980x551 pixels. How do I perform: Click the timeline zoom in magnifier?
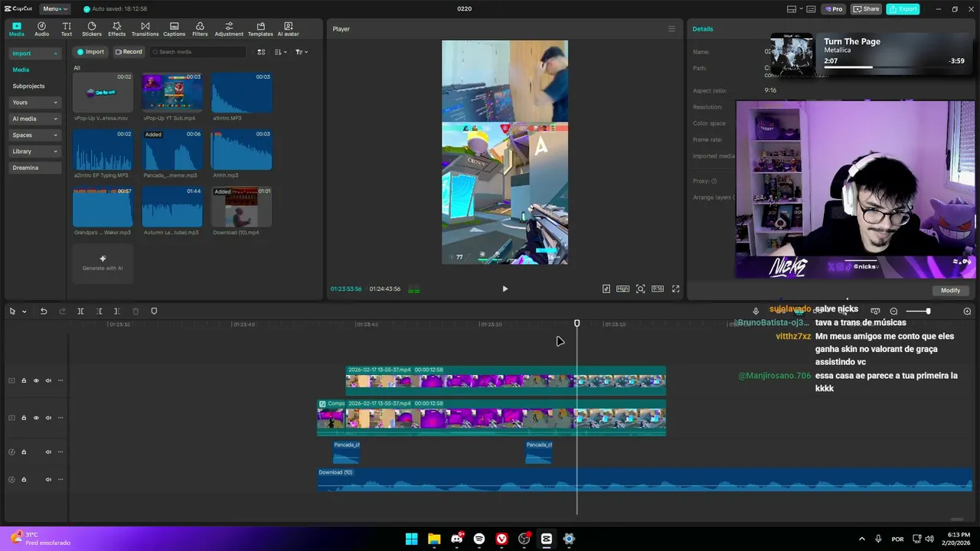[x=967, y=311]
